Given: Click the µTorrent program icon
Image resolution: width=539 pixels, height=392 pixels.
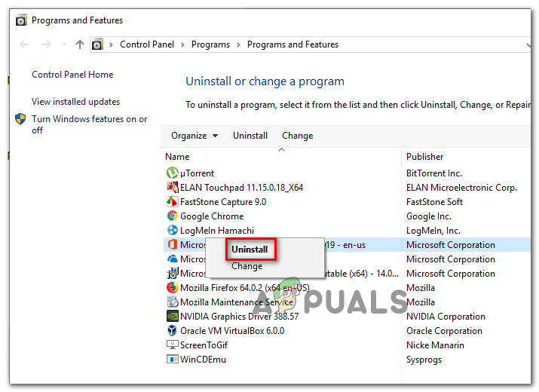Looking at the screenshot, I should [x=172, y=173].
